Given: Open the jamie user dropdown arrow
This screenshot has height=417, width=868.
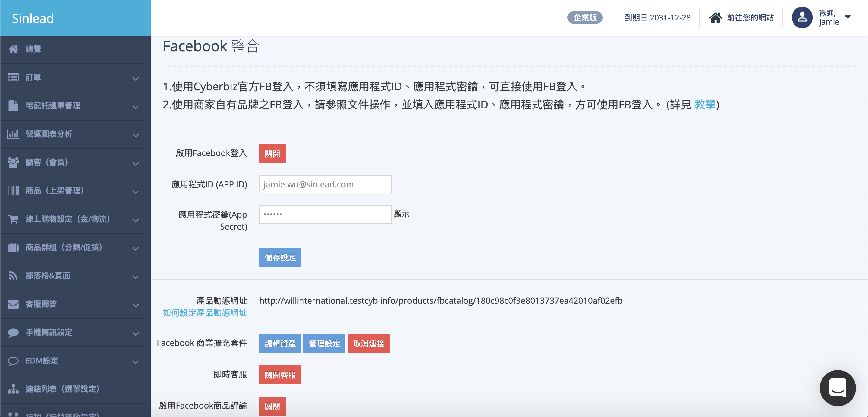Looking at the screenshot, I should [x=848, y=17].
